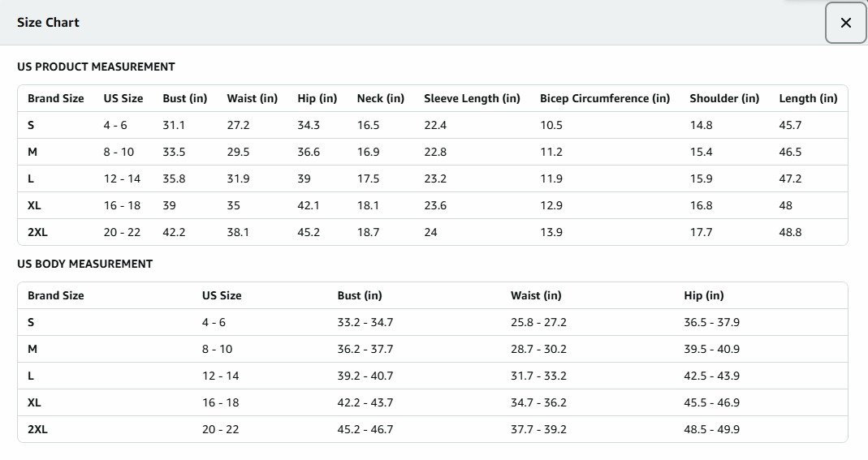This screenshot has width=868, height=460.
Task: Click the 2XL row label in product table
Action: coord(37,232)
